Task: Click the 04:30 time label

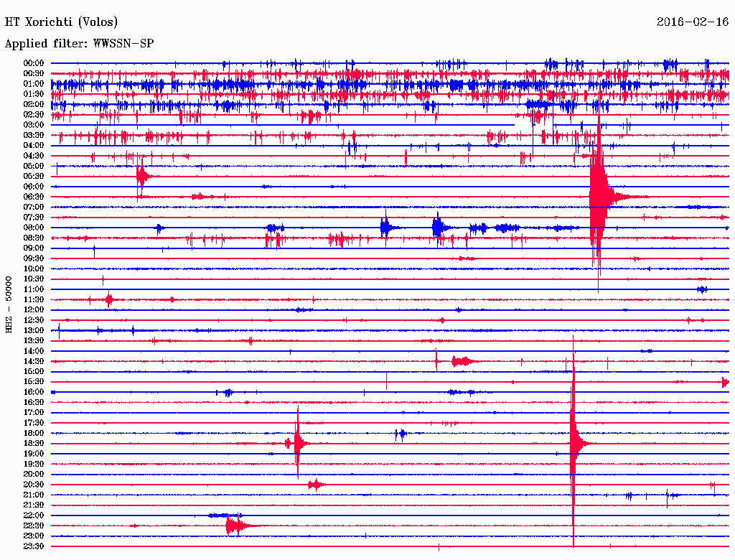Action: (34, 156)
